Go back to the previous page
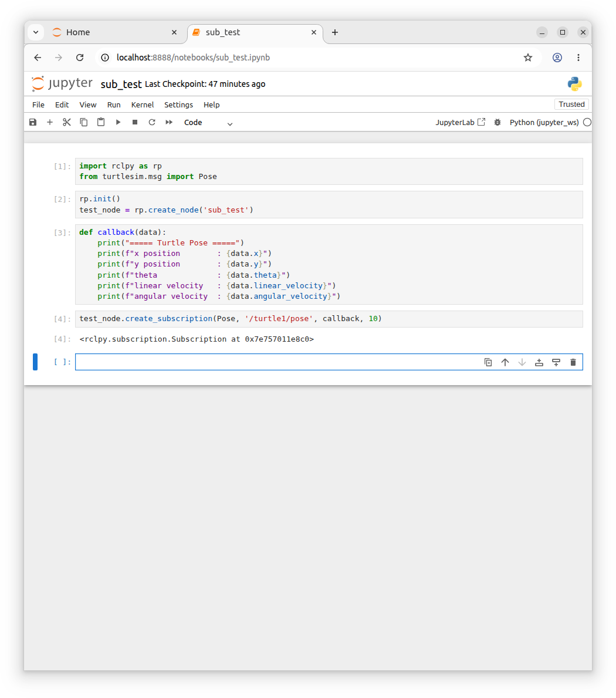The height and width of the screenshot is (698, 616). click(38, 58)
